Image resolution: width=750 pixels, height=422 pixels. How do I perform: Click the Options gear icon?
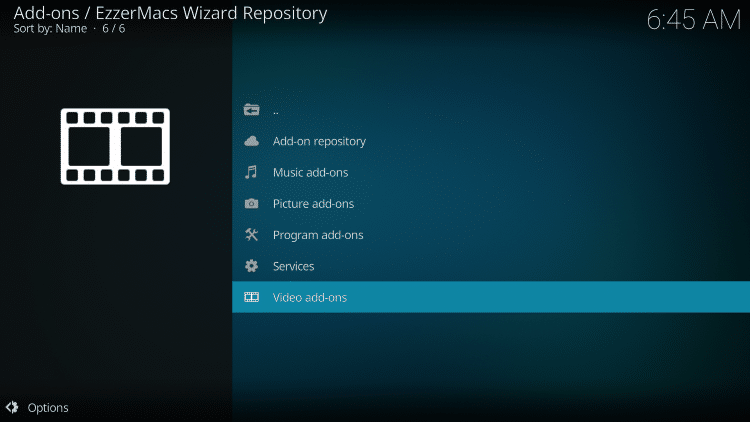pyautogui.click(x=12, y=407)
